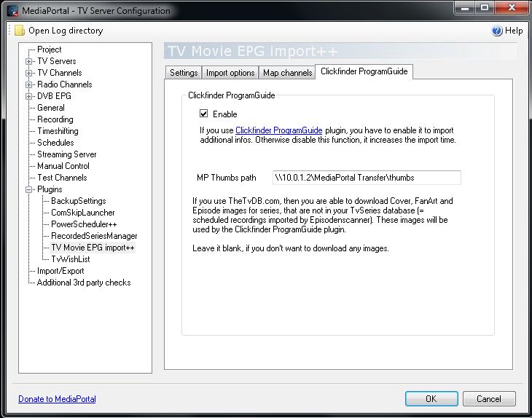The width and height of the screenshot is (532, 418).
Task: Select TV Channels in the tree
Action: pyautogui.click(x=59, y=73)
